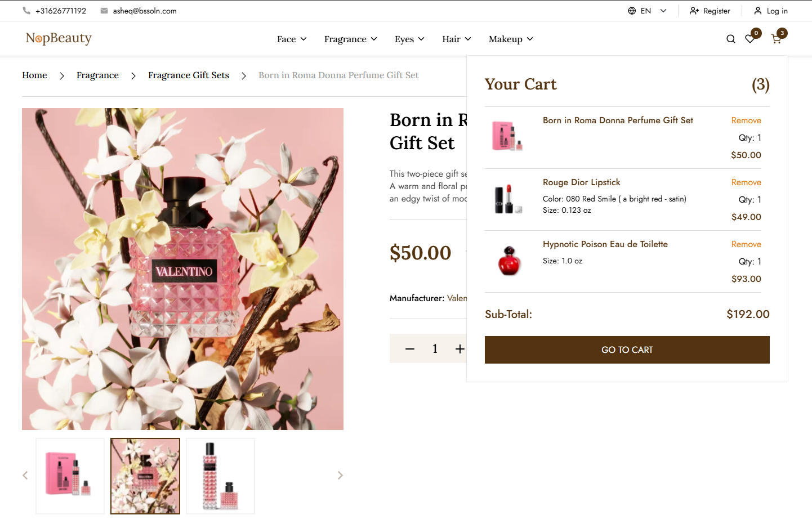
Task: Expand the Makeup menu
Action: click(511, 39)
